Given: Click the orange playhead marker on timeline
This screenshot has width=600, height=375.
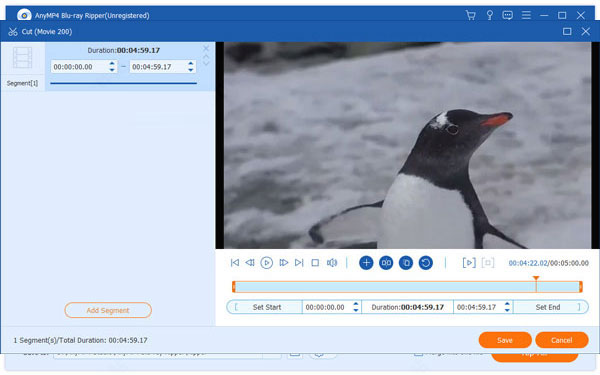Looking at the screenshot, I should 536,279.
